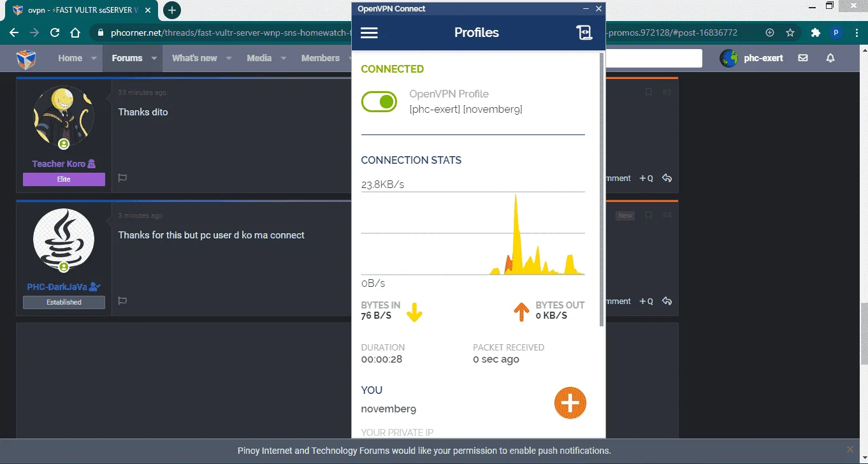Image resolution: width=868 pixels, height=464 pixels.
Task: Expand the Forums menu dropdown arrow
Action: [154, 58]
